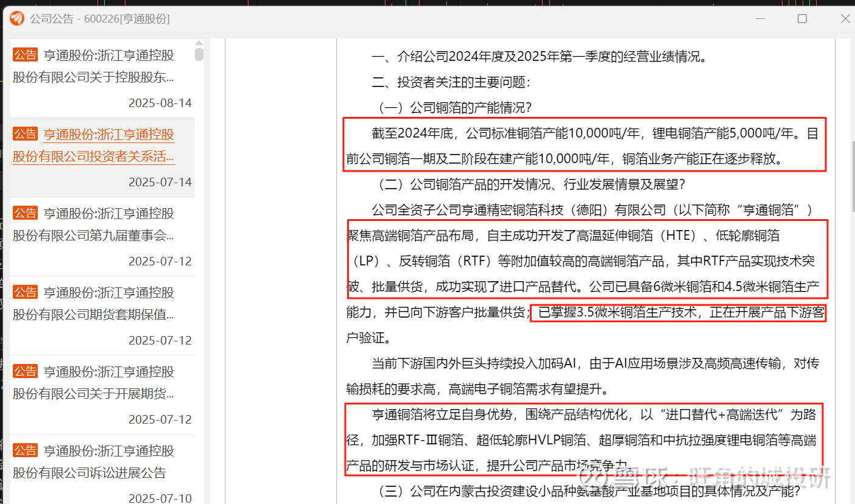Click the line starting 能力，并已向下游客户批量供货
855x504 pixels.
pos(585,313)
